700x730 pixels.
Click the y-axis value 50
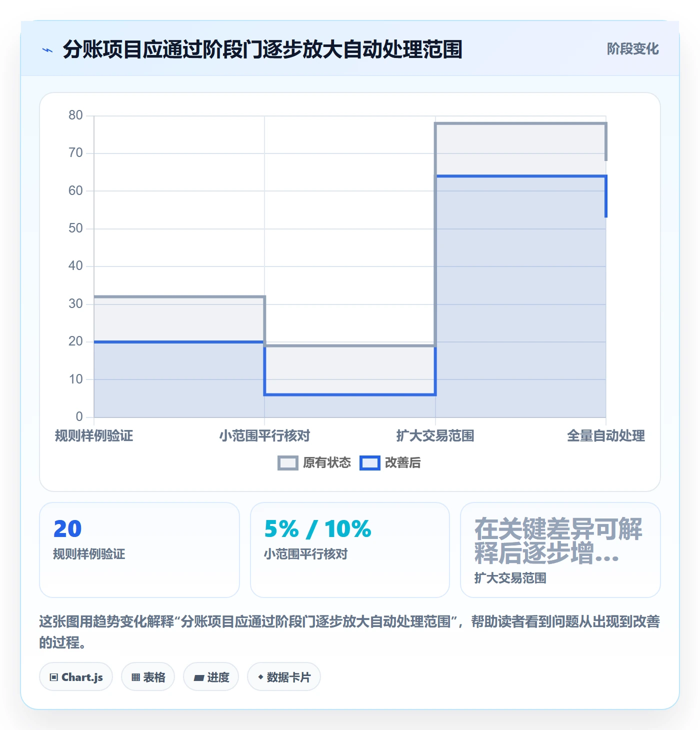pos(75,228)
